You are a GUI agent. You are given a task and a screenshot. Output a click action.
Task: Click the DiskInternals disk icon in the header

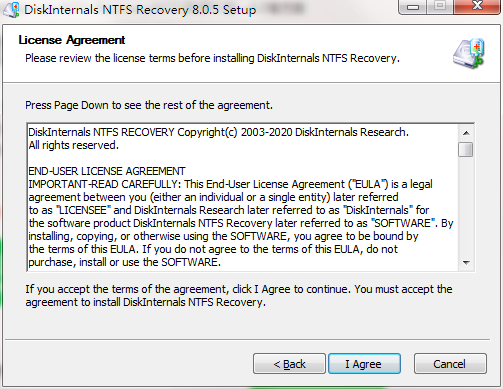click(x=468, y=54)
